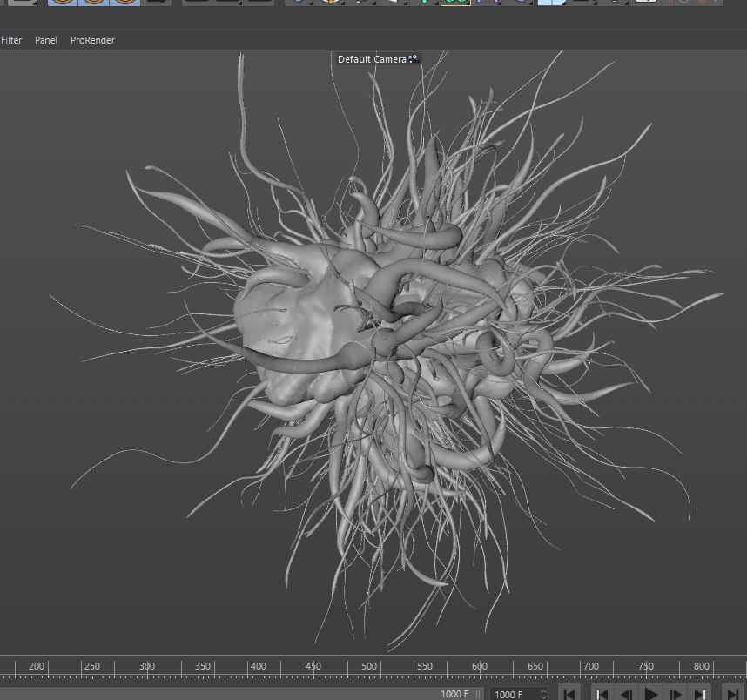Click frame 450 on the timeline ruler
Viewport: 747px width, 700px height.
click(313, 666)
